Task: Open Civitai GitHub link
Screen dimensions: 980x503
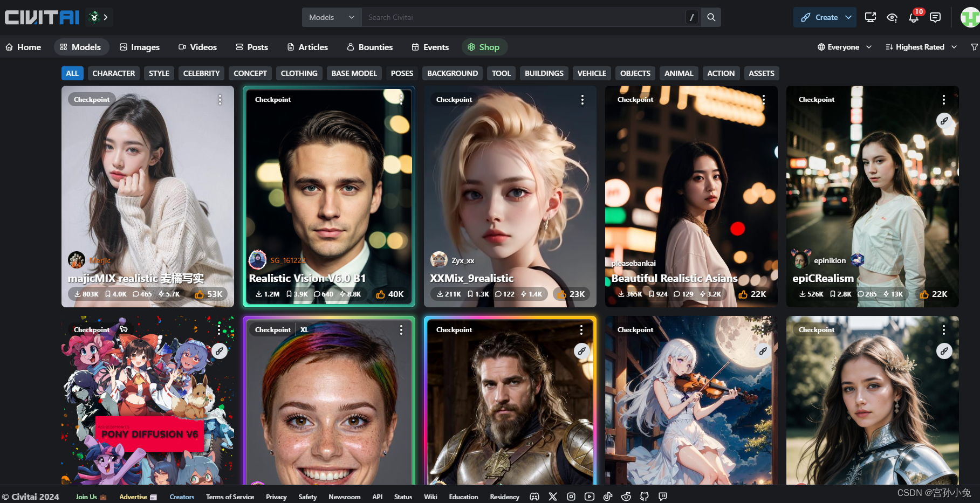Action: point(645,497)
